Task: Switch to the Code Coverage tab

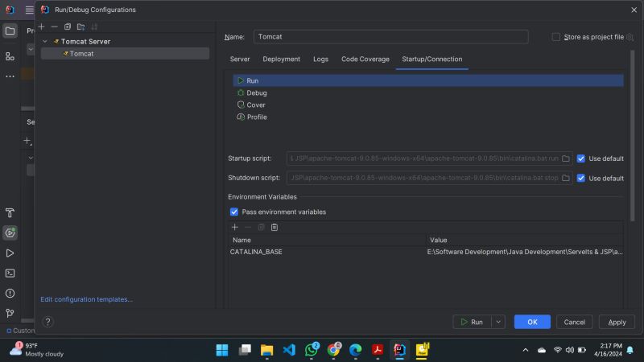Action: point(365,59)
